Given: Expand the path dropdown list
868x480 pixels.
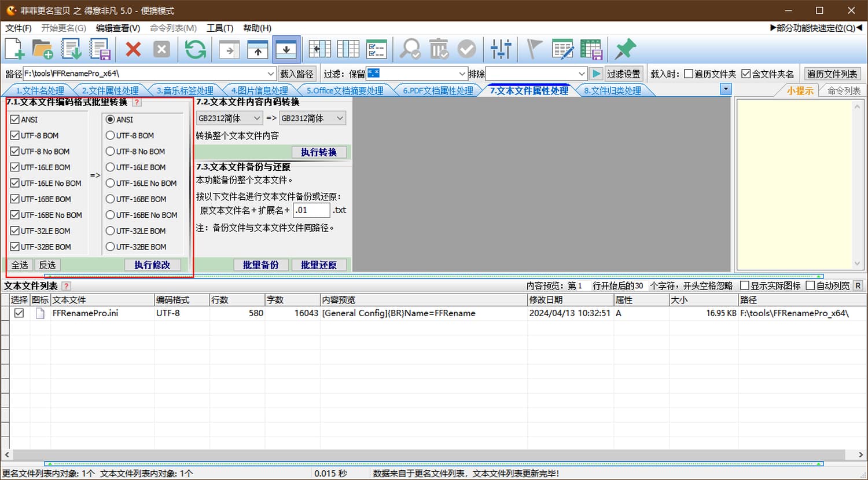Looking at the screenshot, I should [270, 74].
